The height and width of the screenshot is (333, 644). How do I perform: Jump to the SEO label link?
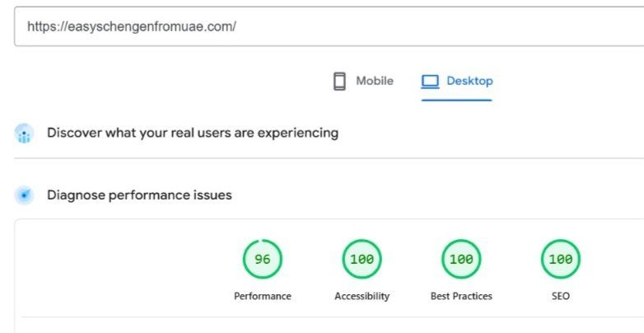click(560, 297)
